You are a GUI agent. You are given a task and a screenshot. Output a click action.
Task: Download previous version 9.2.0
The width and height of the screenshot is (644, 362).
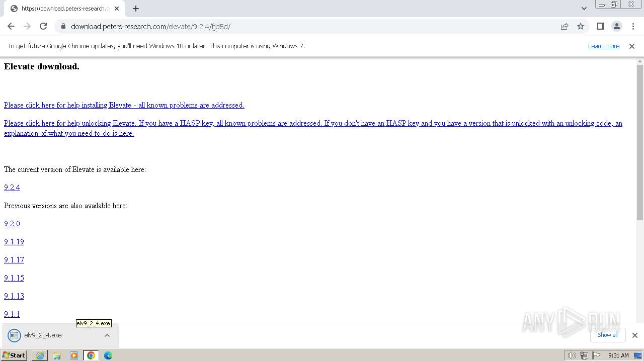point(12,224)
